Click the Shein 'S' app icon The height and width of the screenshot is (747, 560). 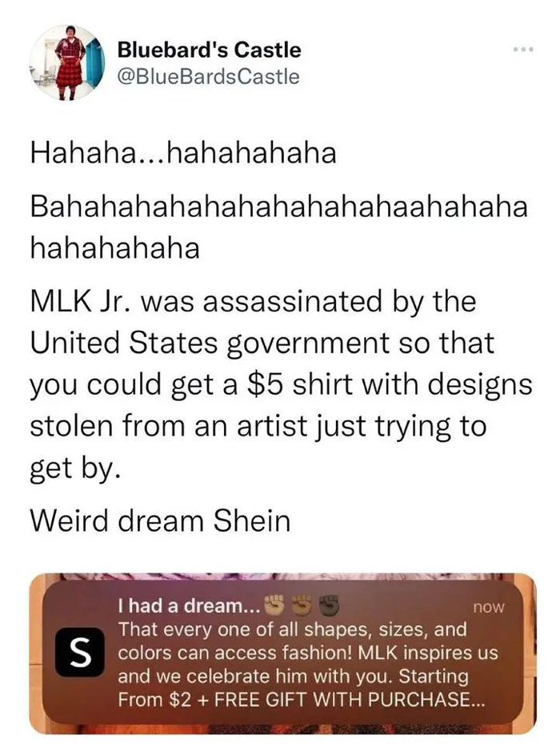(x=79, y=653)
